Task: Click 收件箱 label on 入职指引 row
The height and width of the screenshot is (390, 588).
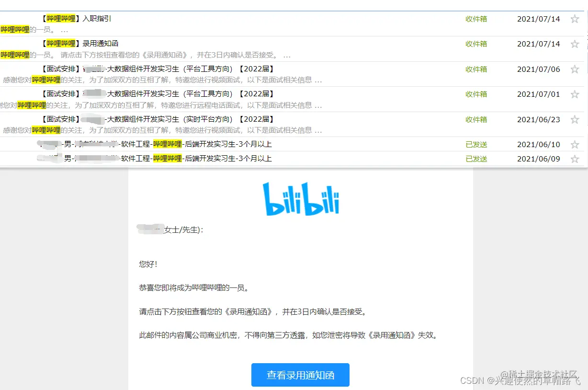Action: (x=476, y=19)
